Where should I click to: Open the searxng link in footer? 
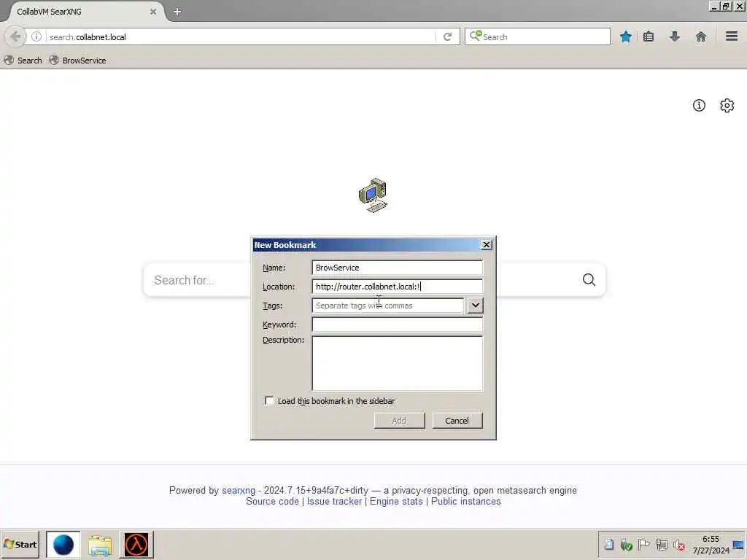tap(239, 491)
